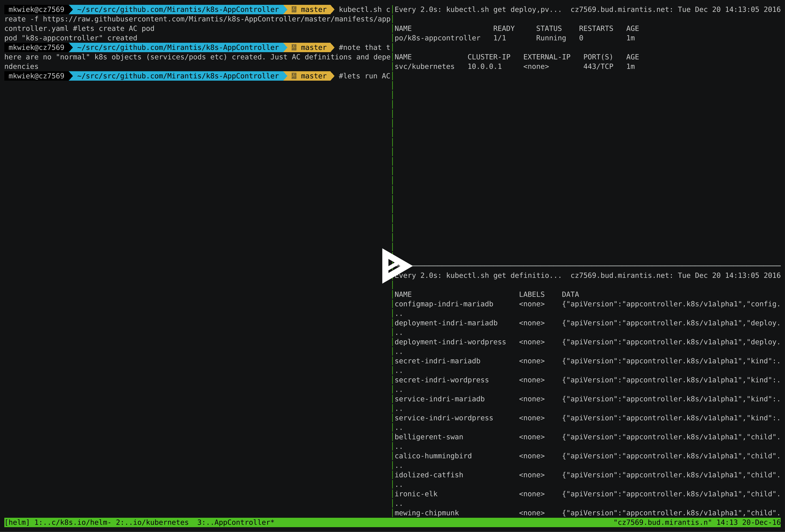Click the 'controller.yaml #lets create AC pod' line
The width and height of the screenshot is (785, 532).
coord(79,28)
